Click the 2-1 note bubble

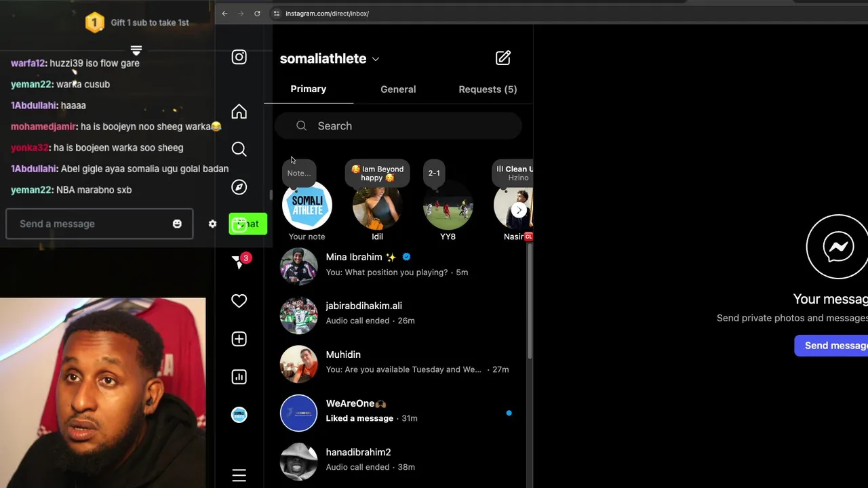point(434,173)
